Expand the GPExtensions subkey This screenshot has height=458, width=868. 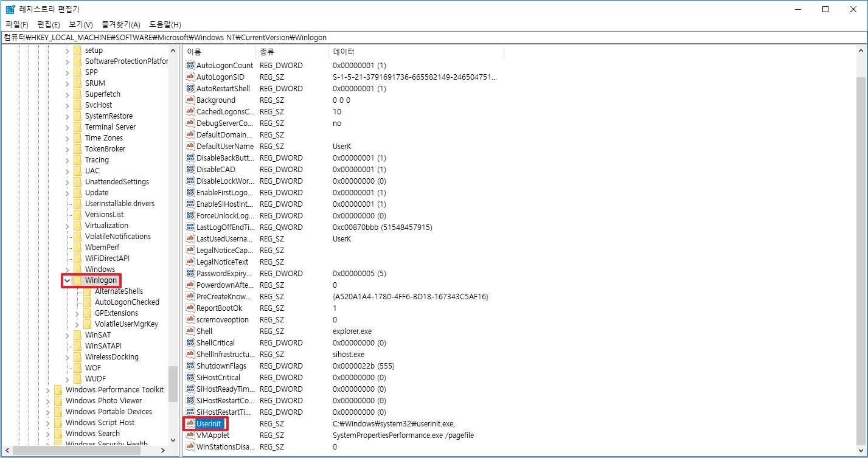77,313
